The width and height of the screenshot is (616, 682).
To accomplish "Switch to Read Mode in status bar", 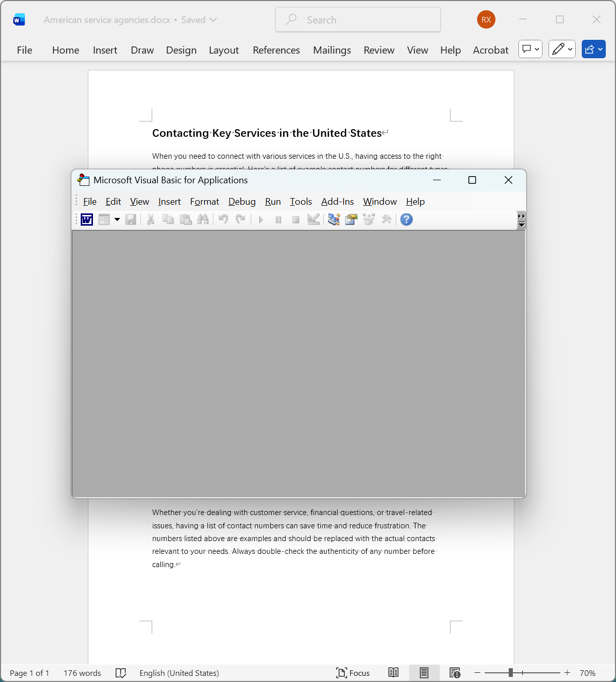I will pos(393,673).
